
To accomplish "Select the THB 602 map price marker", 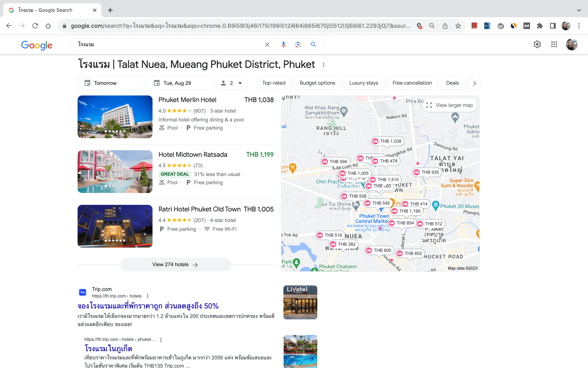I will pyautogui.click(x=410, y=253).
